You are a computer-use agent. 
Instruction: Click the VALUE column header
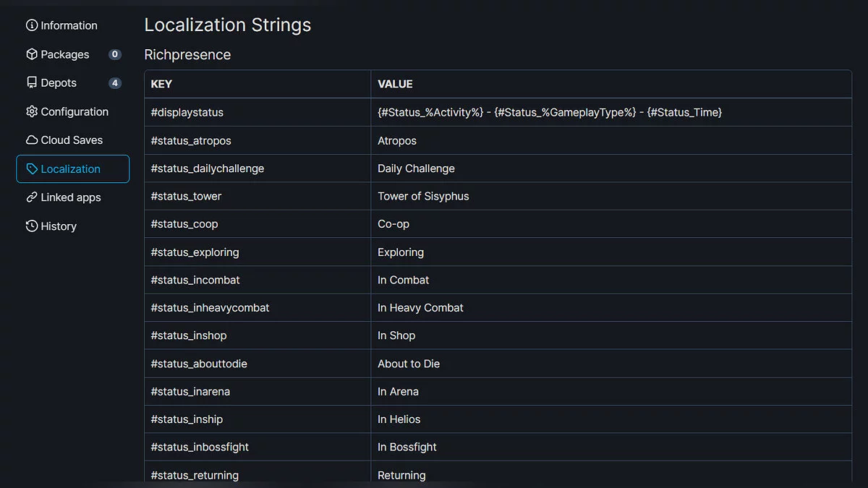point(395,84)
